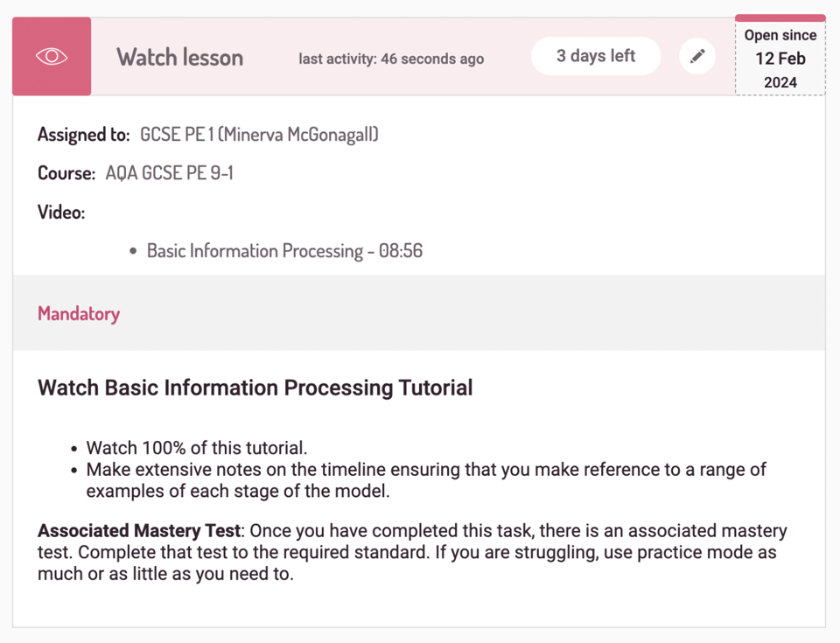Click the bullet before Basic Information Processing

click(x=133, y=251)
